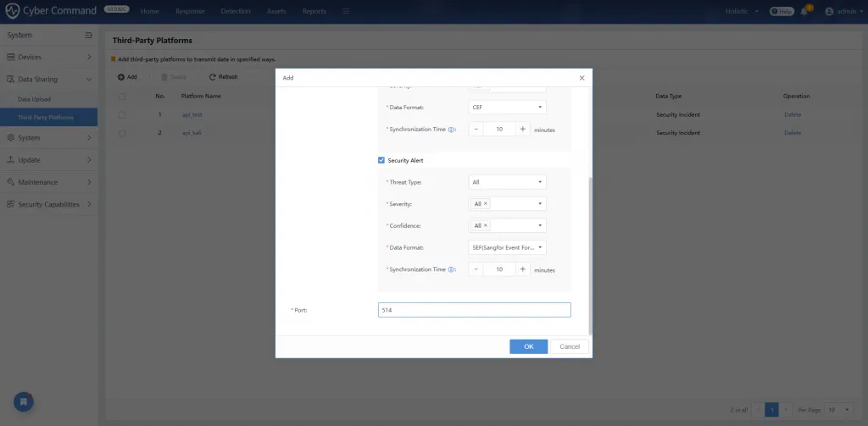
Task: Open the Holistic dropdown in the header
Action: click(x=742, y=11)
